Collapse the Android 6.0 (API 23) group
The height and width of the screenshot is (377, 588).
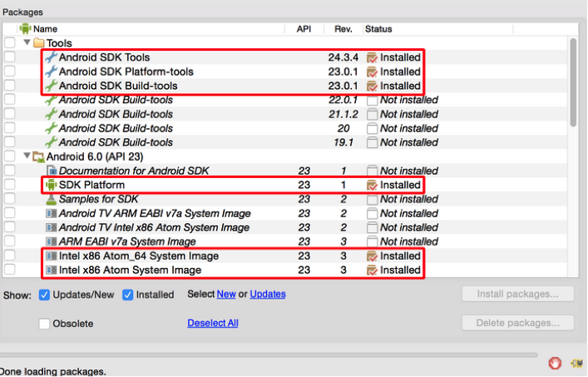coord(27,156)
